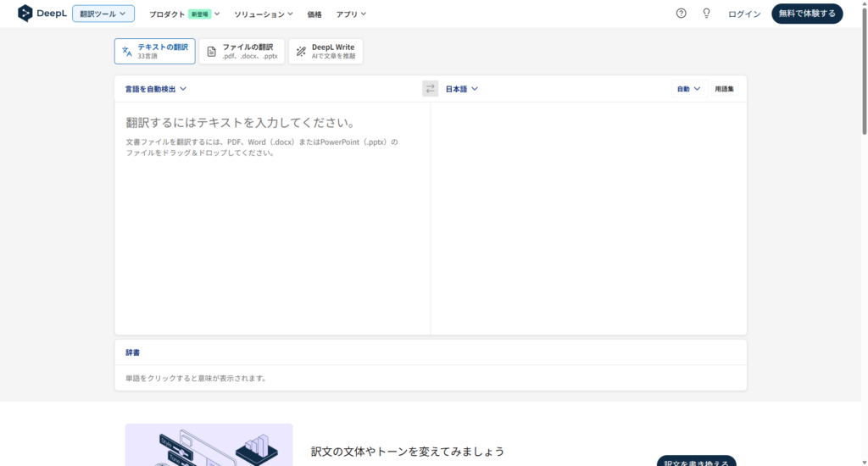Open the 翻訳ツール dropdown
Image resolution: width=868 pixels, height=466 pixels.
[103, 14]
